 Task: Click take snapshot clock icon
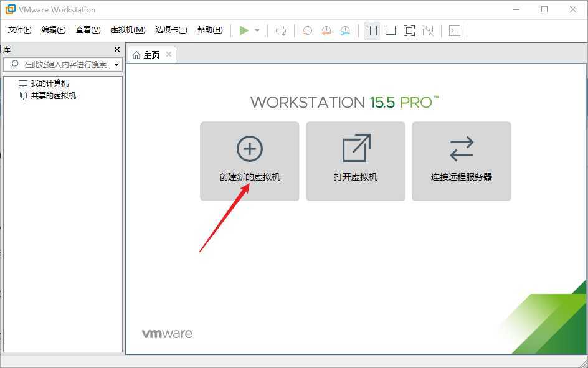point(308,31)
